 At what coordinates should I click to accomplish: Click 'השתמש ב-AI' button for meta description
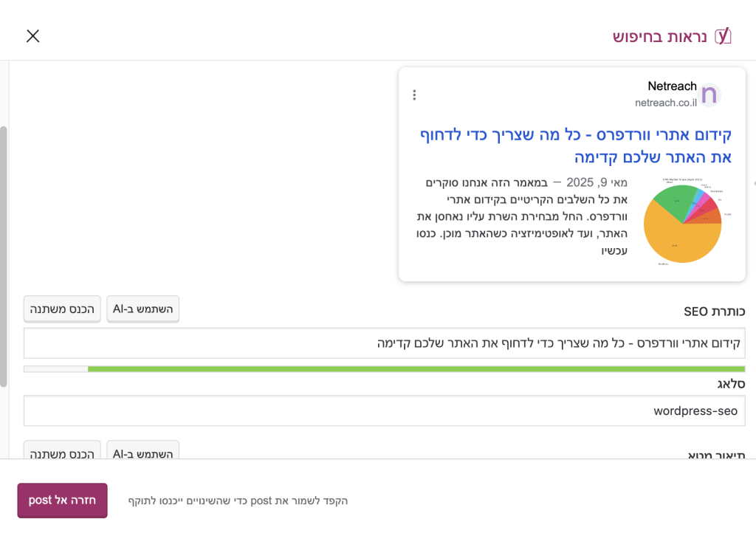142,450
